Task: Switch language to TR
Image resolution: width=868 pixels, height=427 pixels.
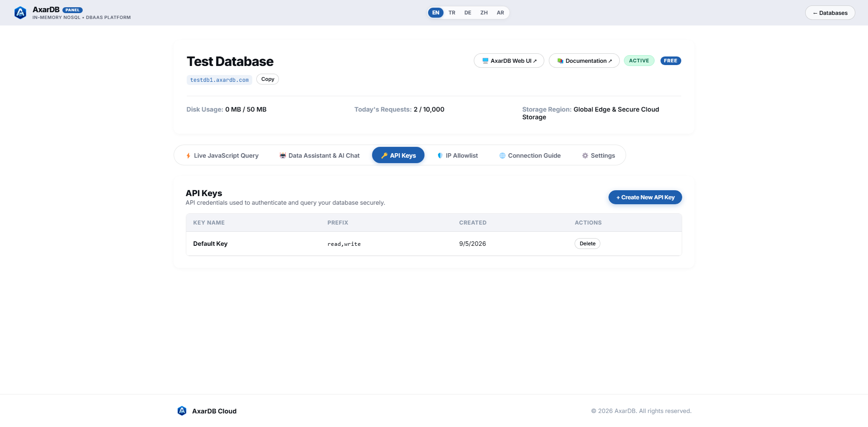Action: click(452, 13)
